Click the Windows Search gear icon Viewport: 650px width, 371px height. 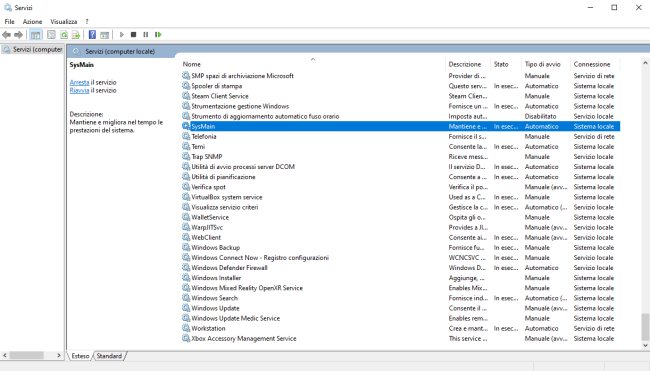(186, 298)
